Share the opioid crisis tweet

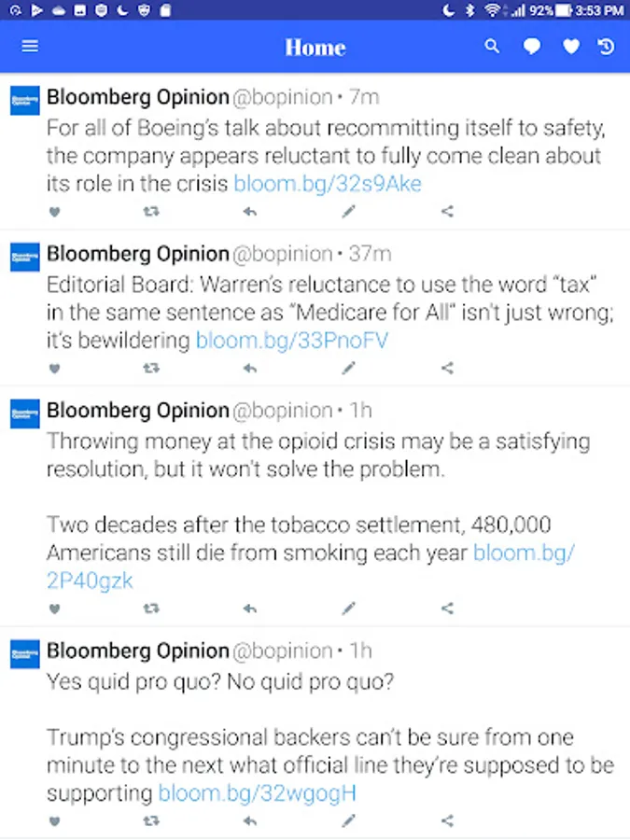447,609
